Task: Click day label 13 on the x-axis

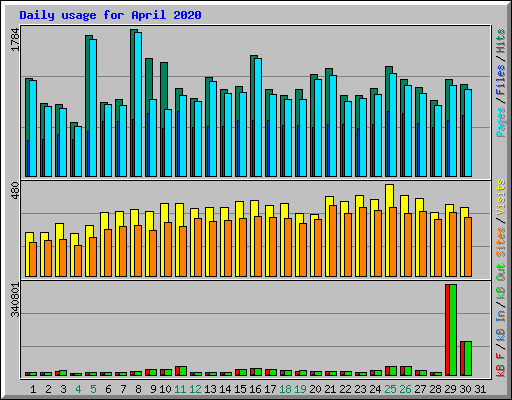Action: pos(210,389)
